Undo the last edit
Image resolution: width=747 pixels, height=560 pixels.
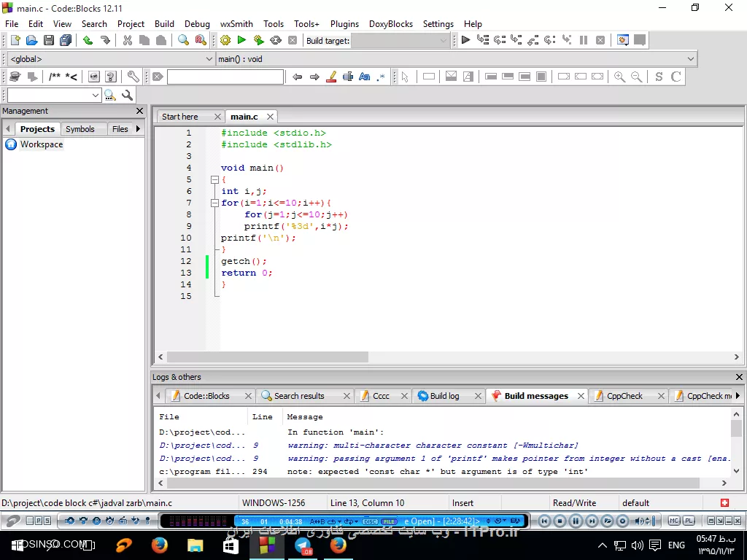pyautogui.click(x=88, y=41)
